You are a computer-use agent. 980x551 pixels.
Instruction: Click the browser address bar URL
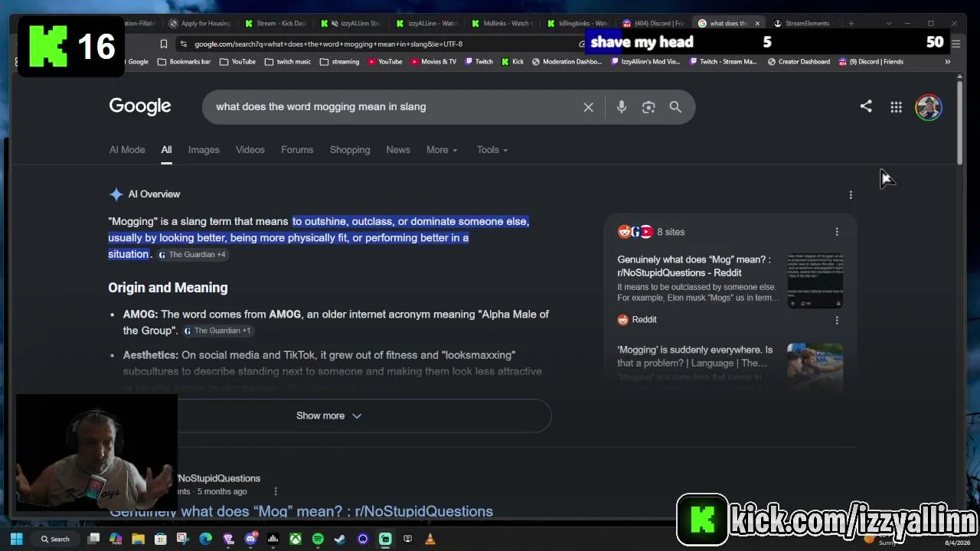[x=328, y=44]
